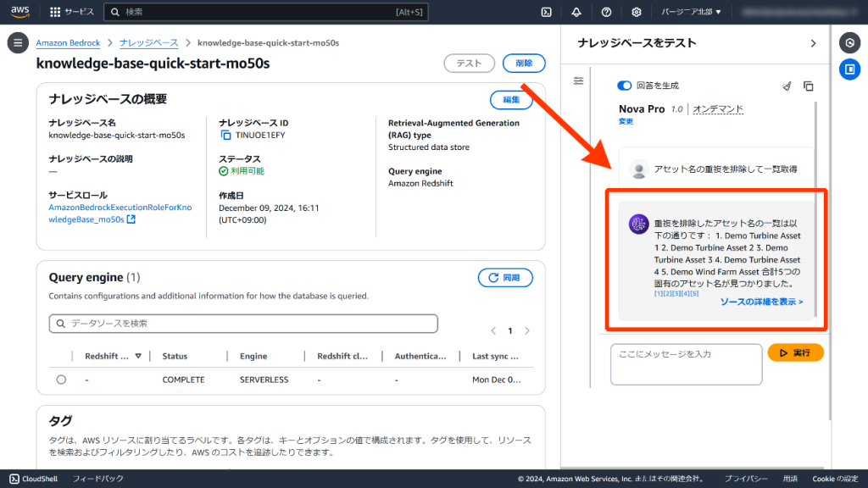
Task: Launch CloudShell from the top bar
Action: click(x=547, y=12)
